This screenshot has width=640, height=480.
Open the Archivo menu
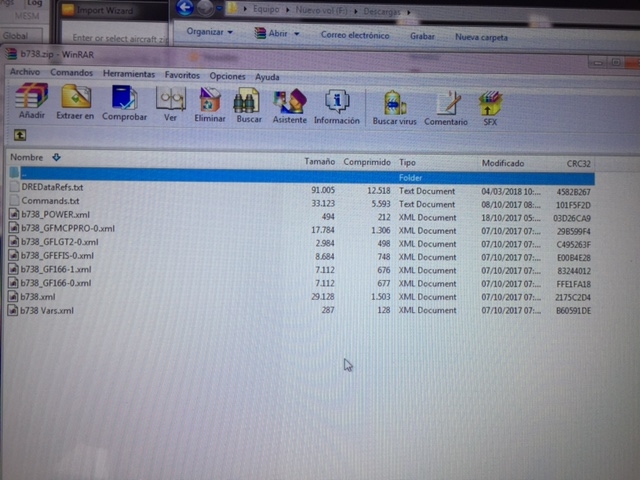[x=25, y=74]
